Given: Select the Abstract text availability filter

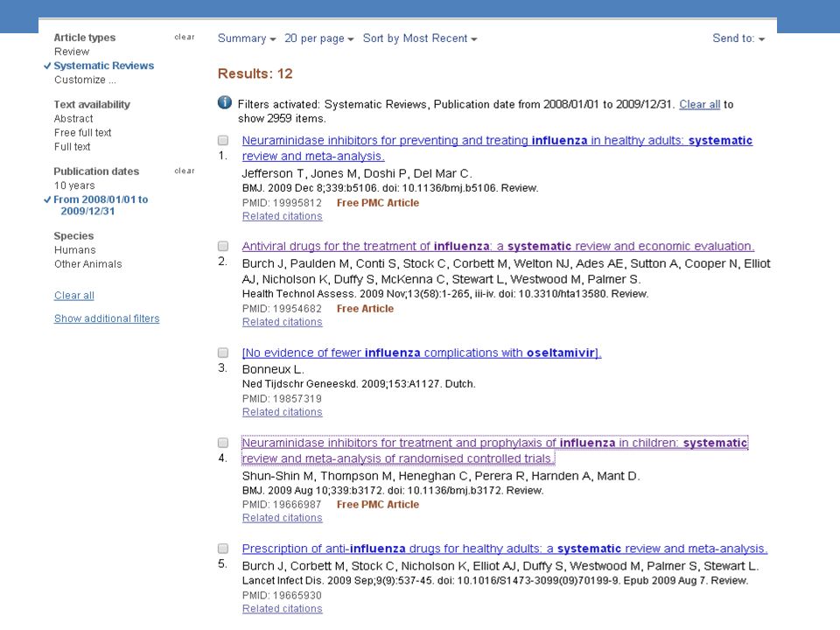Looking at the screenshot, I should point(73,119).
